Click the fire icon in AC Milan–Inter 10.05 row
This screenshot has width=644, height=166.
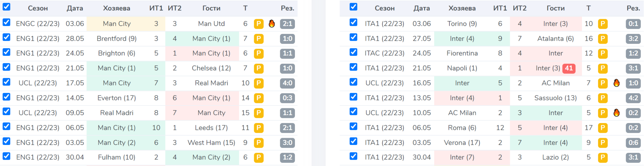(x=616, y=113)
